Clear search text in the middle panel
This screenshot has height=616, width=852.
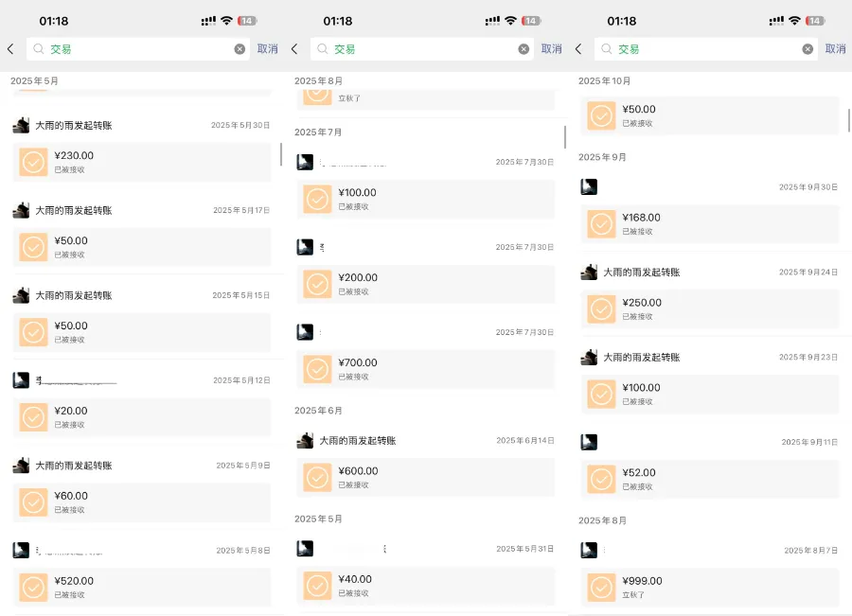[524, 49]
